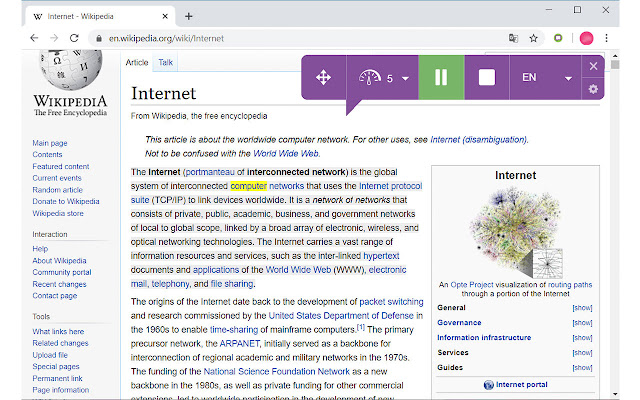Switch to the Article tab
The image size is (640, 400).
click(137, 62)
